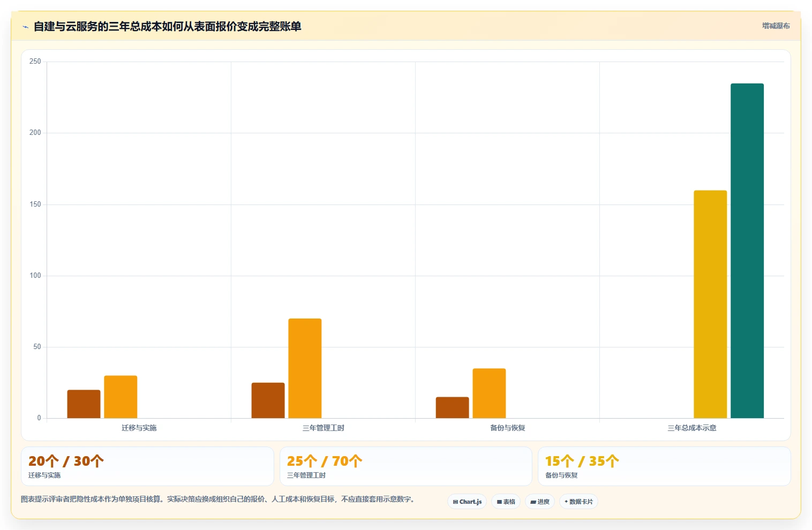The width and height of the screenshot is (812, 530).
Task: Click the teal bar in 三年总成本示意
Action: pos(747,251)
